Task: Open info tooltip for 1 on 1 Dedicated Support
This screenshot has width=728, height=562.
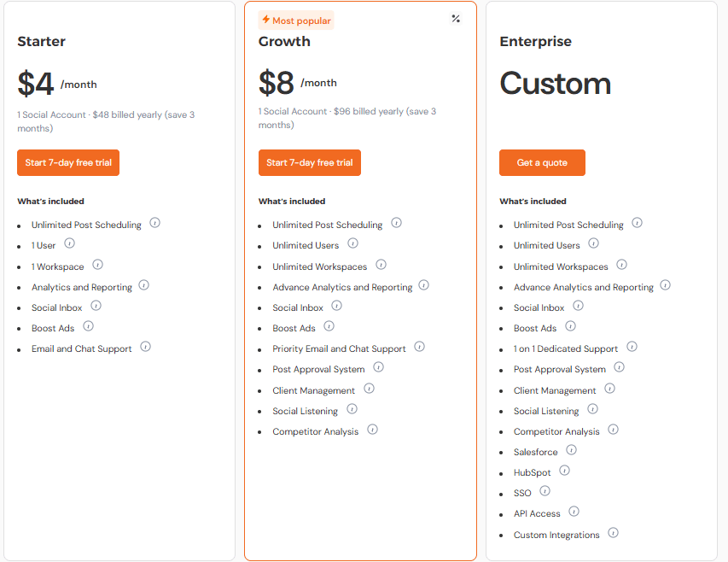Action: click(632, 346)
